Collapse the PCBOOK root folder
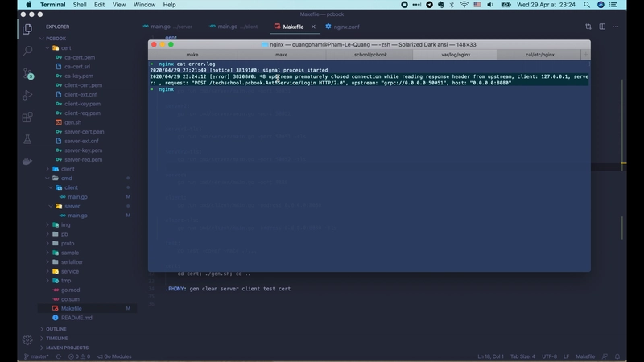 click(x=42, y=38)
